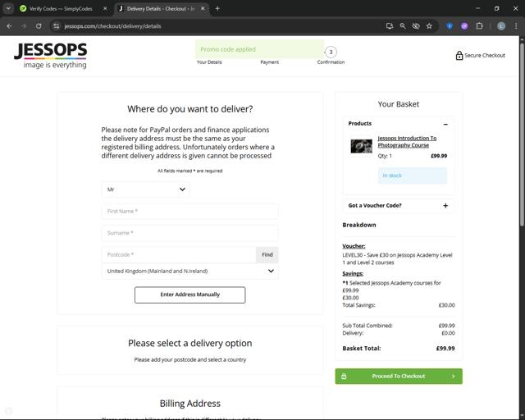Open the United Kingdom country dropdown
The height and width of the screenshot is (420, 525).
189,272
